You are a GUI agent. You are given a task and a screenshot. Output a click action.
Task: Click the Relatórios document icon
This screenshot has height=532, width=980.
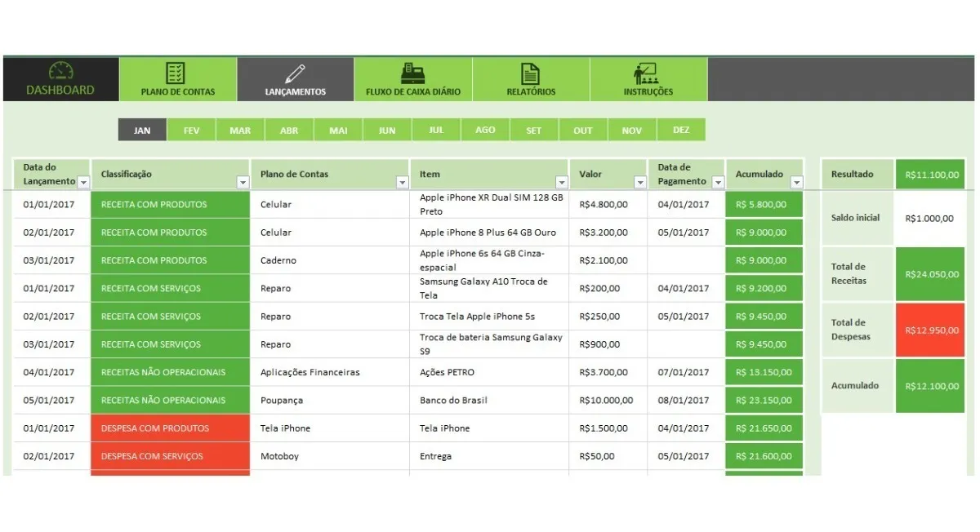tap(531, 73)
